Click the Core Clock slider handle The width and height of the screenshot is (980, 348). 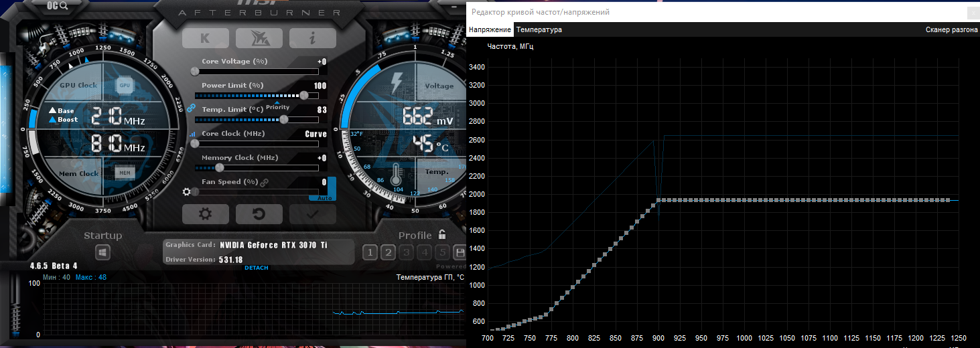pos(196,143)
